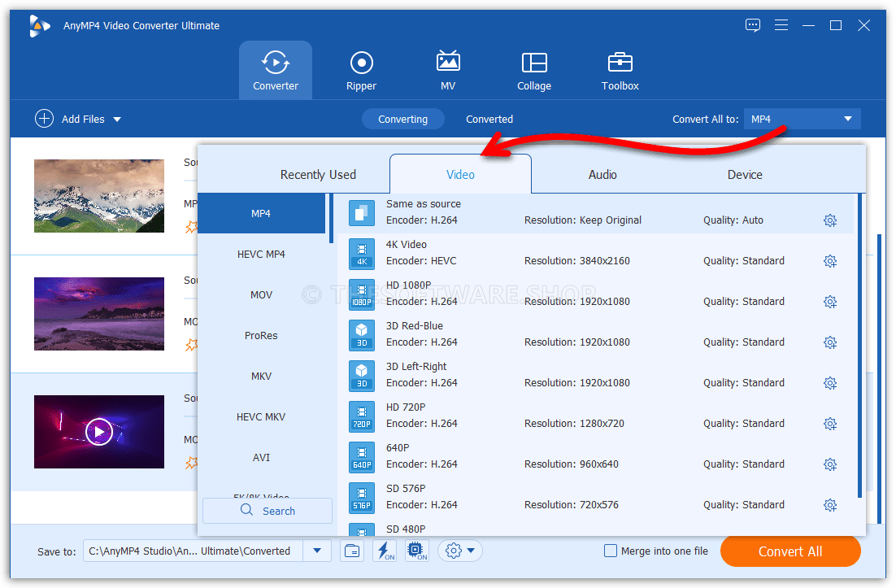Open the hamburger menu in title bar
The width and height of the screenshot is (896, 588).
pos(781,25)
